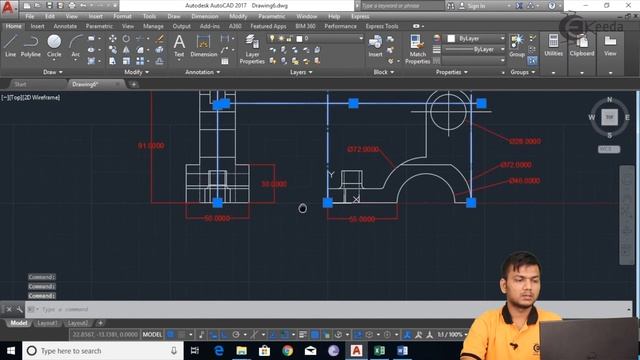The image size is (640, 360).
Task: Open the Utilities panel button
Action: tap(553, 45)
